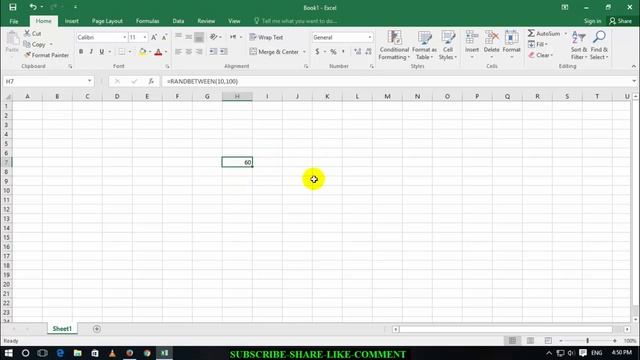Set horizontal alignment to right
The image size is (640, 360).
click(199, 51)
